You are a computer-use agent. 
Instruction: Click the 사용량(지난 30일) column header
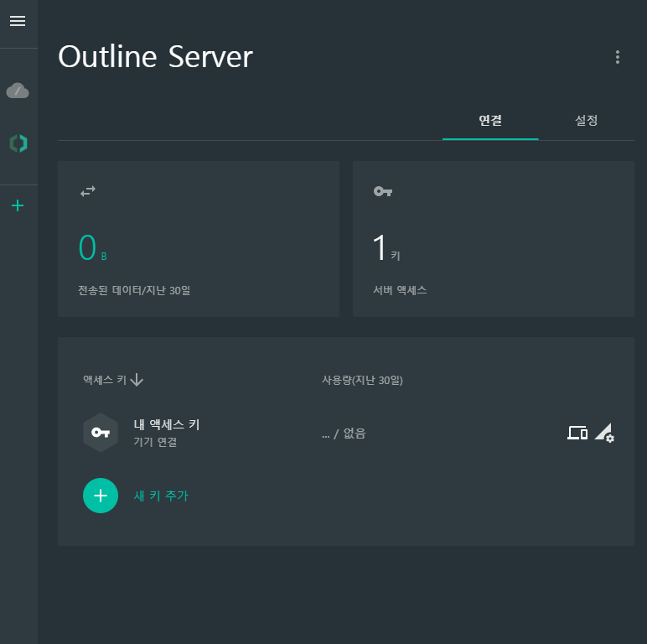(x=362, y=380)
